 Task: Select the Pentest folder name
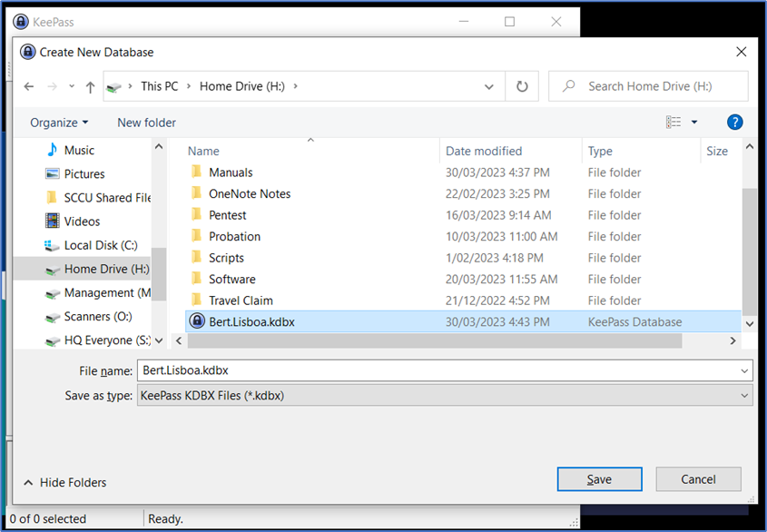pos(228,215)
